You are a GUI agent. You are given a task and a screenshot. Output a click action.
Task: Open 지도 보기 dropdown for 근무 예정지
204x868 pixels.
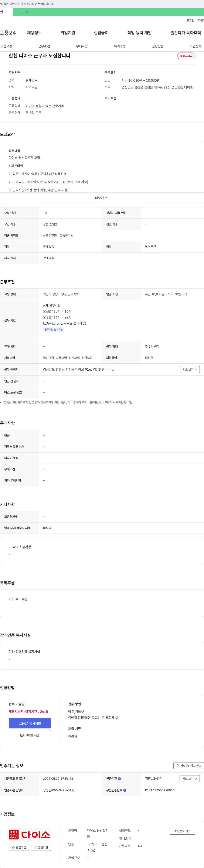pyautogui.click(x=190, y=370)
